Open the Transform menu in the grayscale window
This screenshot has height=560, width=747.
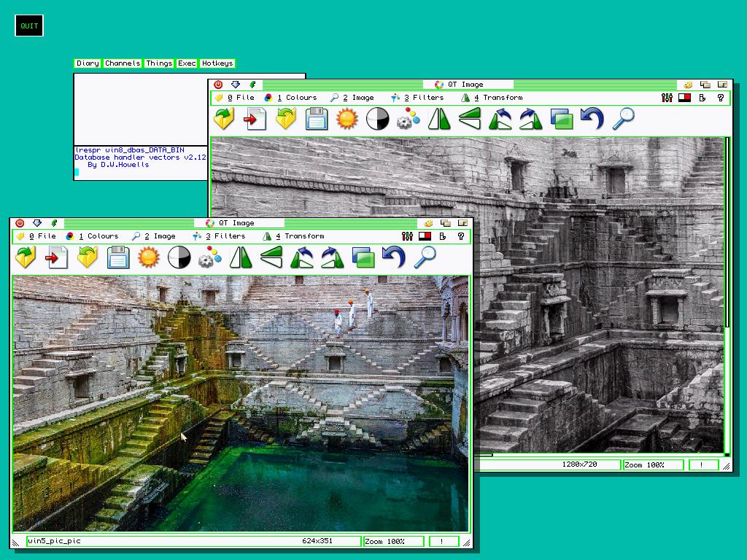point(492,98)
